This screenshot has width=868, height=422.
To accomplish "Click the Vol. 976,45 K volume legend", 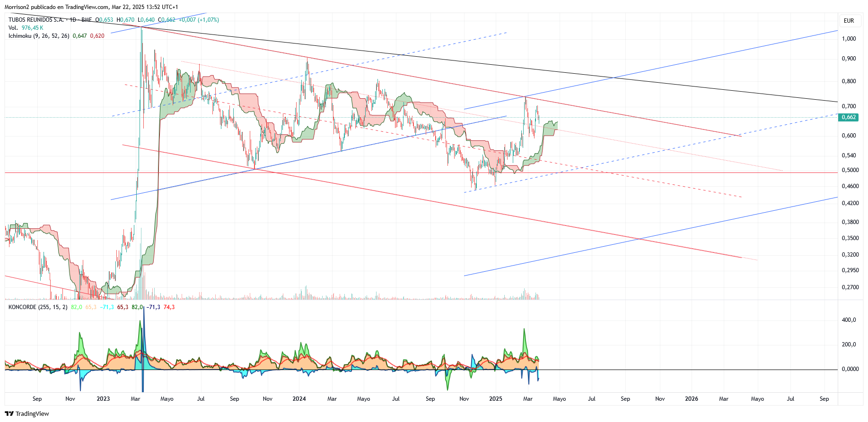I will tap(26, 28).
